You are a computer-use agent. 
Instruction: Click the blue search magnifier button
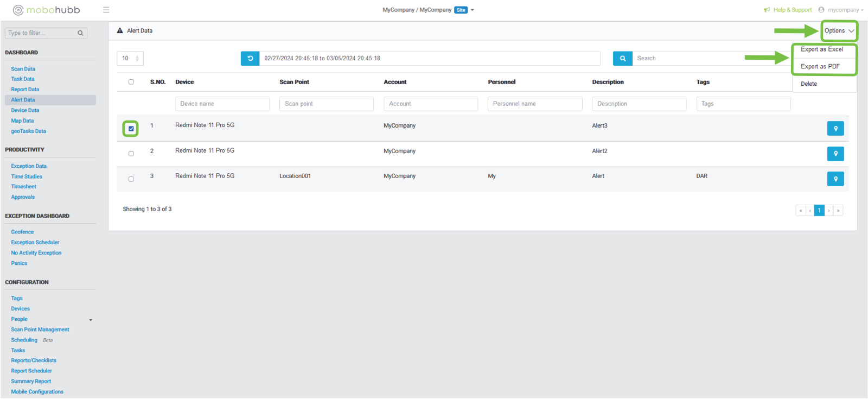pos(622,58)
